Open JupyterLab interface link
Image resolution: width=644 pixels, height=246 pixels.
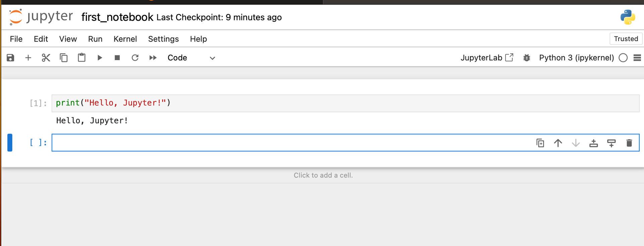[487, 58]
